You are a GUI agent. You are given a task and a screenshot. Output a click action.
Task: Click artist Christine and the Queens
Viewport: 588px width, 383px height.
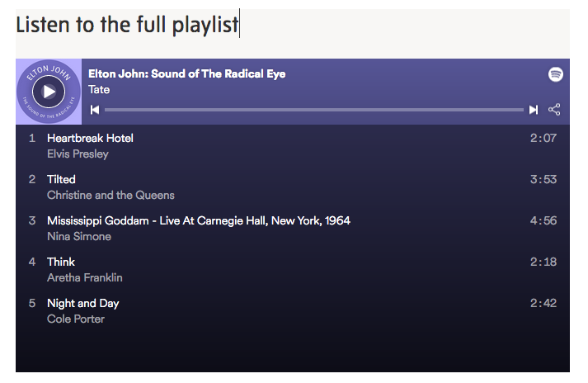coord(111,195)
